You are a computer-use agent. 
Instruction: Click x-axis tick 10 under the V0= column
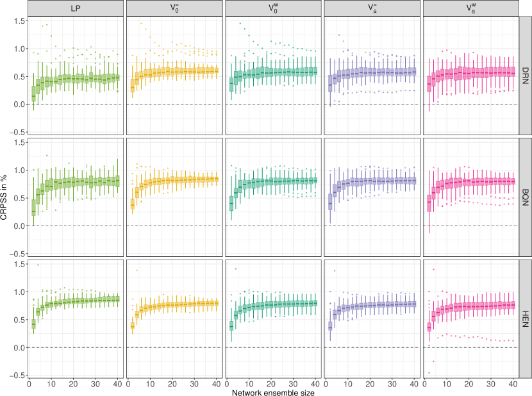(x=150, y=384)
